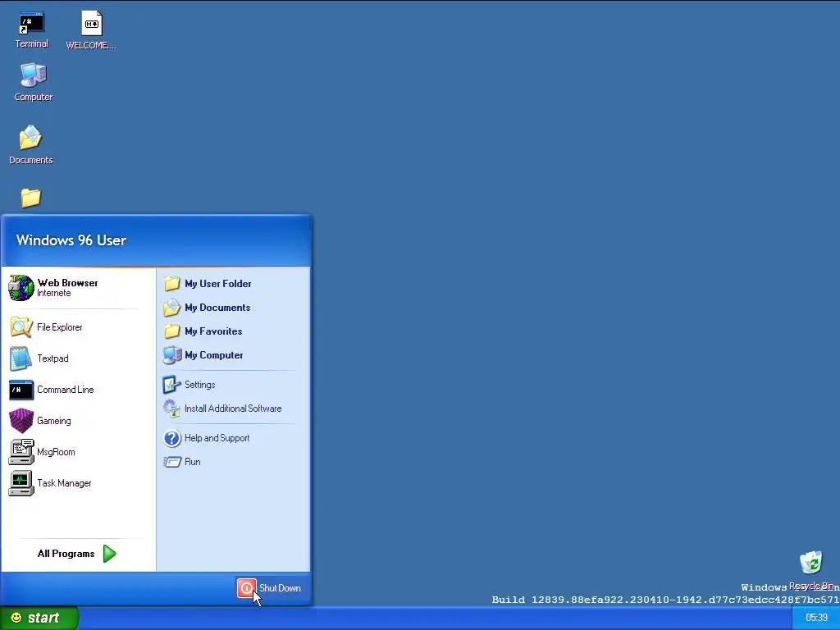The width and height of the screenshot is (840, 630).
Task: Open the Settings label in start menu
Action: point(200,385)
